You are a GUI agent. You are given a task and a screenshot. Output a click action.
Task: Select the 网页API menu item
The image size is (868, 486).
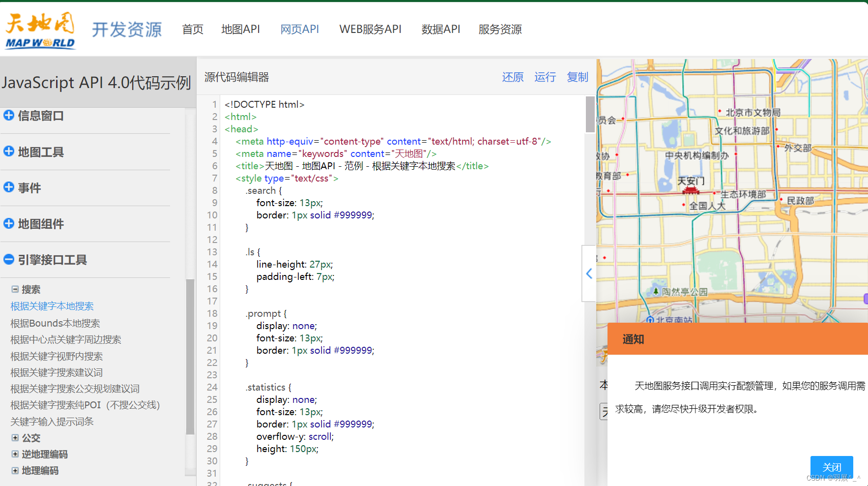tap(300, 30)
